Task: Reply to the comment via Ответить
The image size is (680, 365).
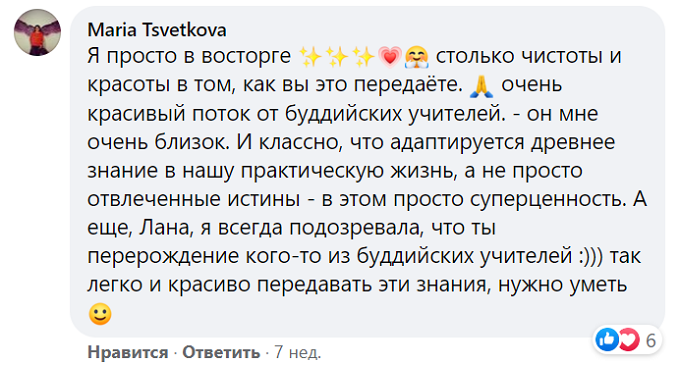Action: coord(221,352)
